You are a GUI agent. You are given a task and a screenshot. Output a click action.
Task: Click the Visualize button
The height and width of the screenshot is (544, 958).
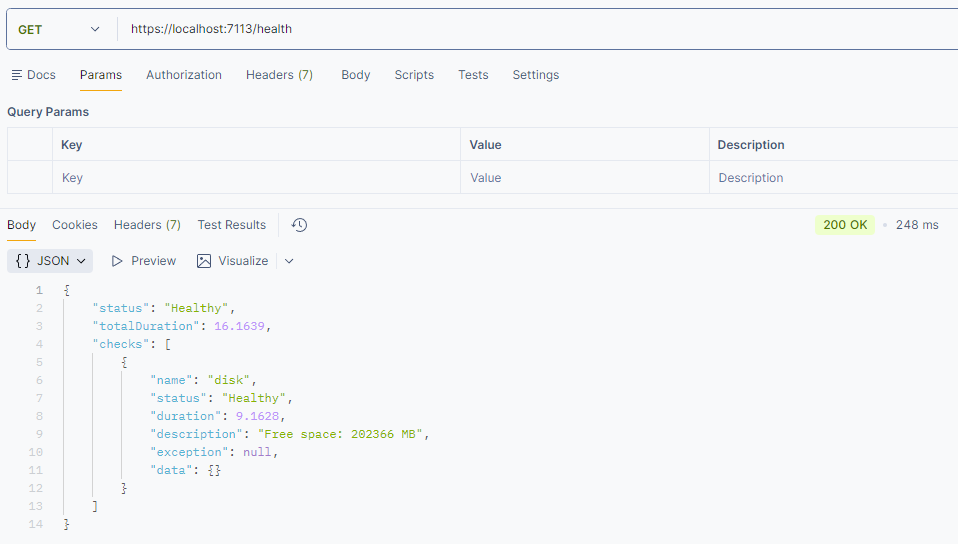point(233,261)
